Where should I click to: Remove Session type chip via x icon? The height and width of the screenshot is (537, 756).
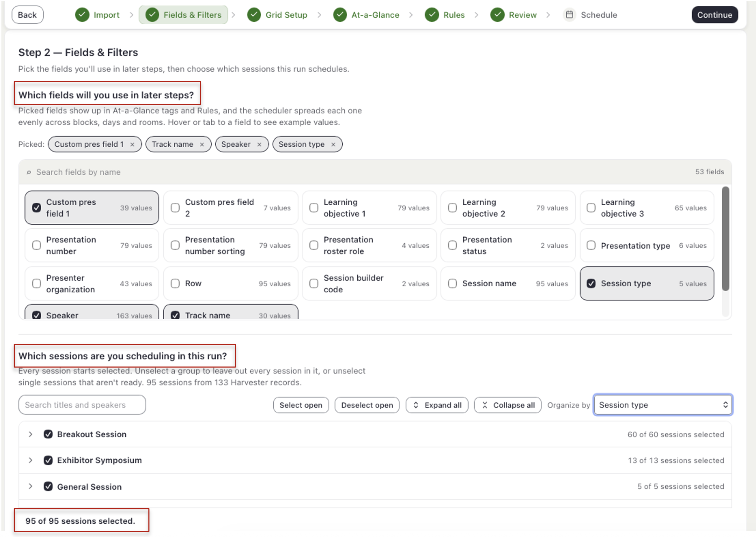click(333, 145)
